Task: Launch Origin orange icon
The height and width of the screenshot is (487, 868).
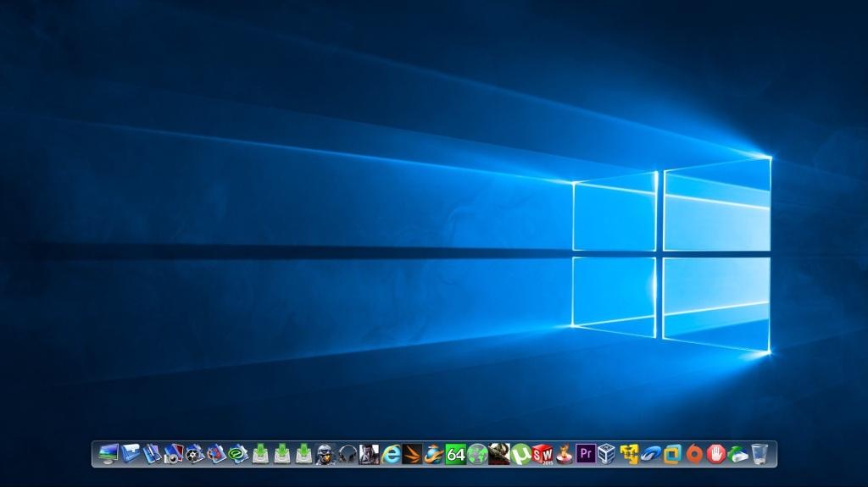Action: click(694, 454)
